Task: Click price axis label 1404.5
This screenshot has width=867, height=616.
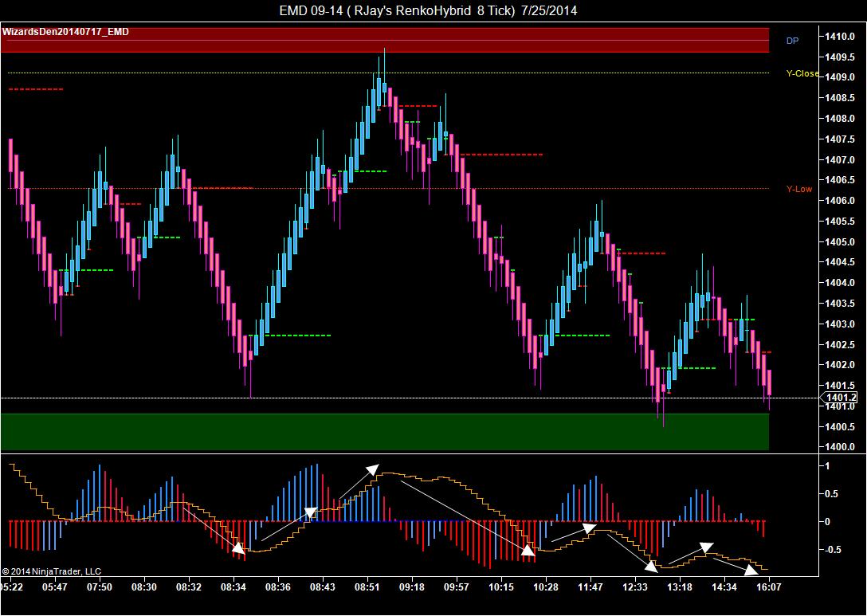Action: coord(839,262)
